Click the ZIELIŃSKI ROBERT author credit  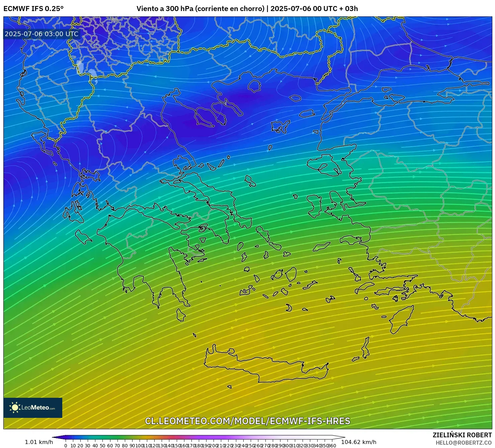point(462,435)
